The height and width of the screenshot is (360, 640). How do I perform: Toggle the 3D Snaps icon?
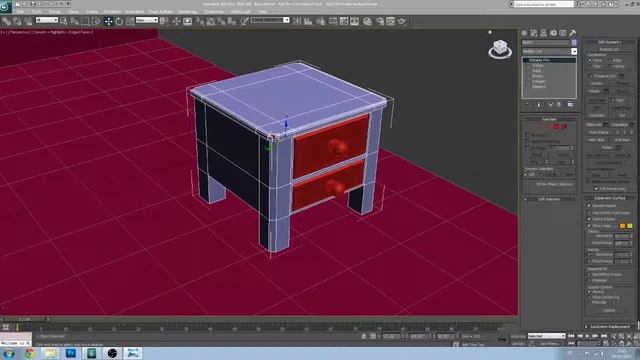[x=200, y=21]
